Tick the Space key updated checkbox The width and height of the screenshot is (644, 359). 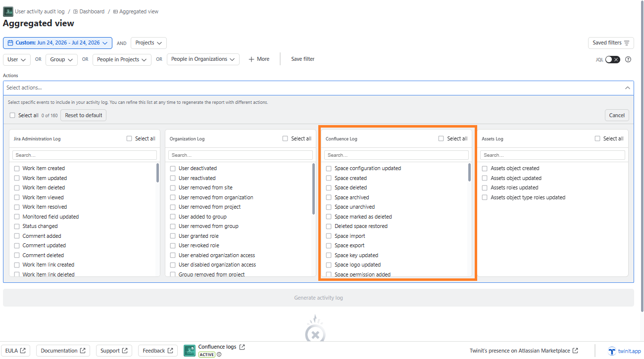tap(329, 256)
